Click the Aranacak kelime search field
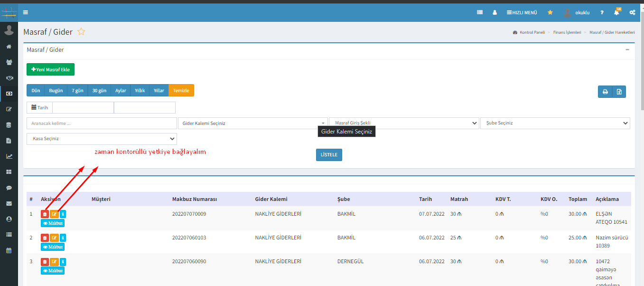 (102, 123)
